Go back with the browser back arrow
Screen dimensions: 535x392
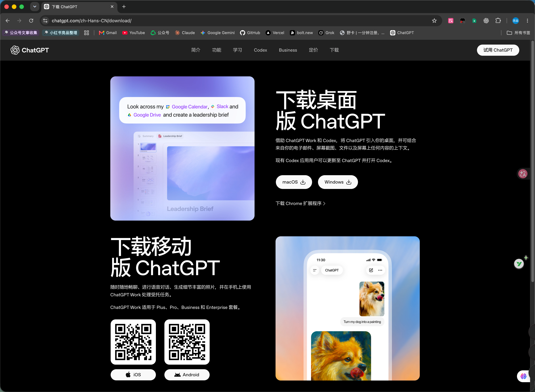coord(8,21)
